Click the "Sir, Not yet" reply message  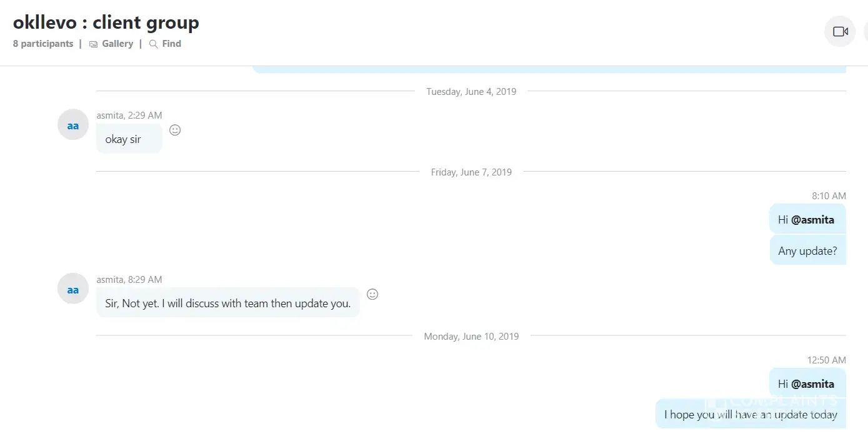pyautogui.click(x=227, y=303)
